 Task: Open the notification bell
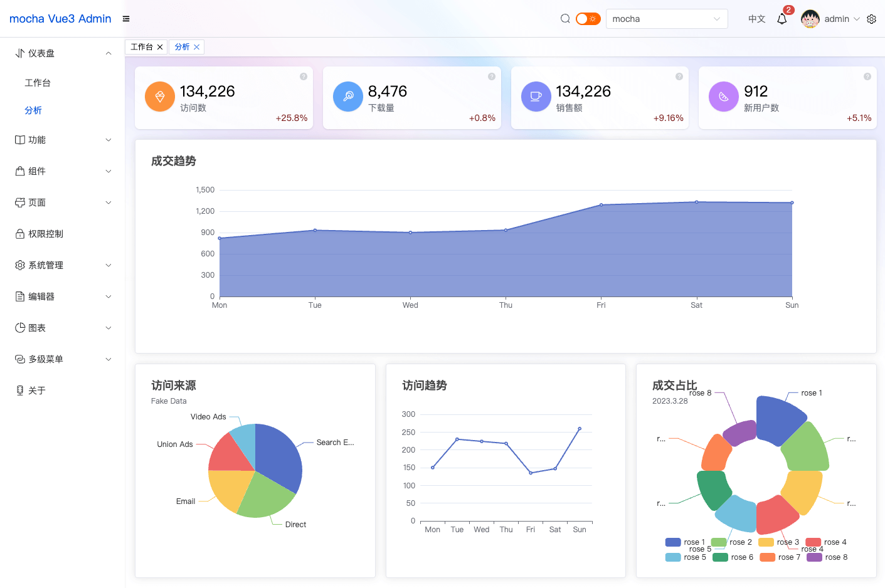pos(782,19)
